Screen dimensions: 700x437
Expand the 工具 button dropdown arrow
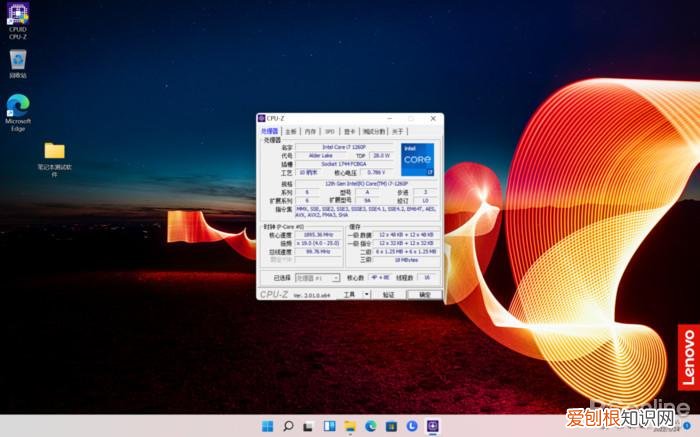tap(367, 295)
